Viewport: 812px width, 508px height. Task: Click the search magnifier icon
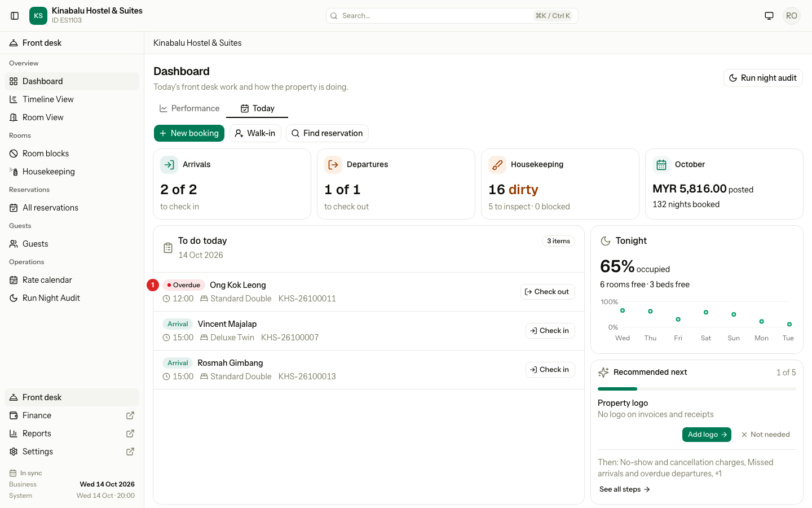point(334,16)
